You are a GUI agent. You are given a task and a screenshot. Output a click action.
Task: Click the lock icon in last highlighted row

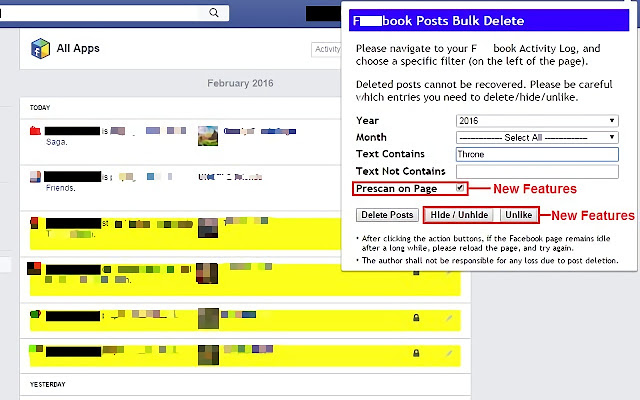[x=416, y=353]
